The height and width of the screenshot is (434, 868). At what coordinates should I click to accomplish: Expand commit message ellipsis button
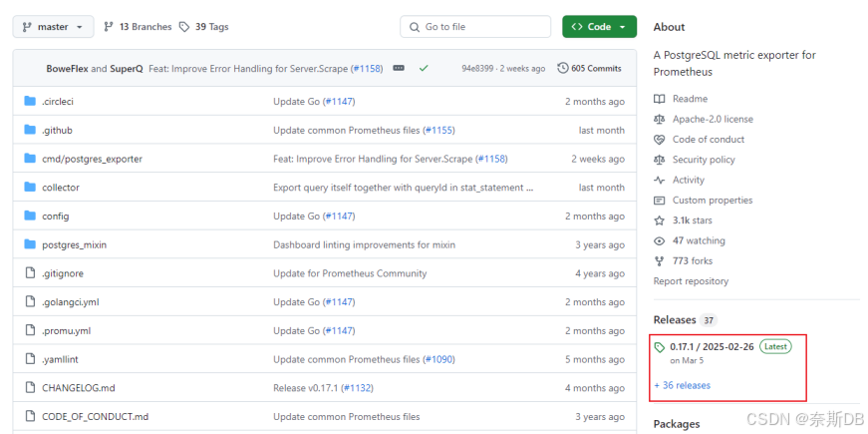point(398,68)
